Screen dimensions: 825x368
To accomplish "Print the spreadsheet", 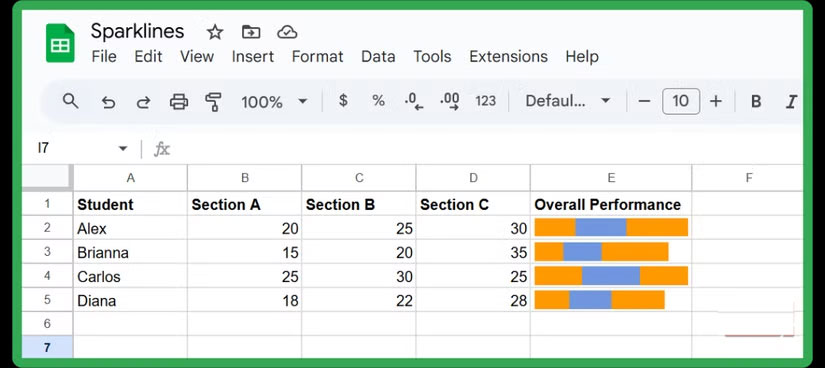I will coord(179,101).
